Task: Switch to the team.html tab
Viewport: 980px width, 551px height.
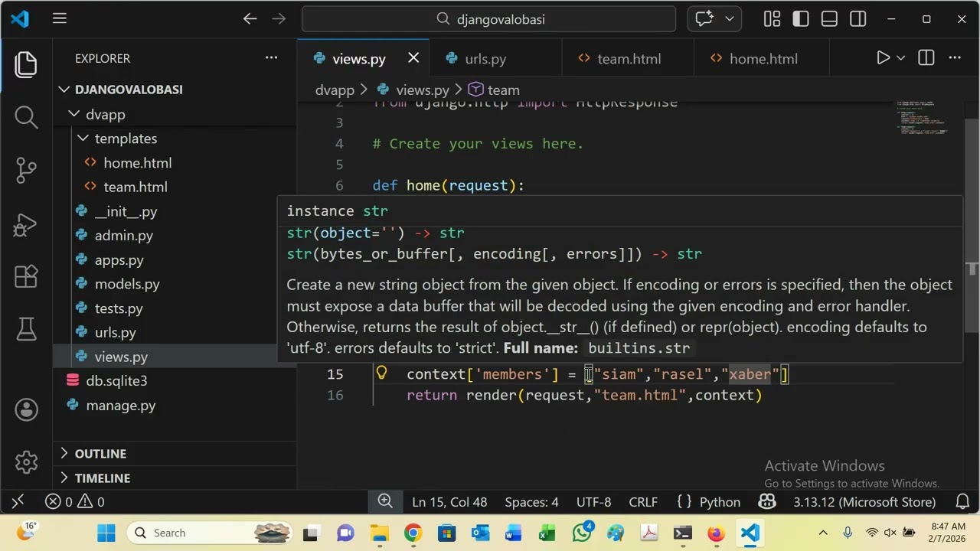Action: coord(628,59)
